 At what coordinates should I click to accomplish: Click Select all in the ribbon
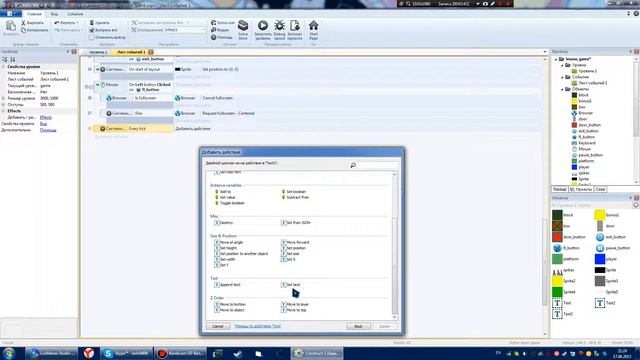point(103,30)
